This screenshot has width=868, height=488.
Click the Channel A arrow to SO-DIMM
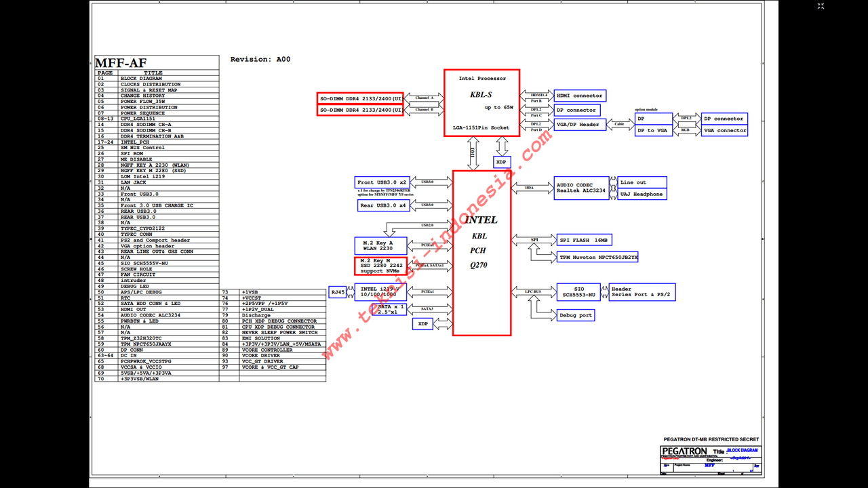coord(424,97)
